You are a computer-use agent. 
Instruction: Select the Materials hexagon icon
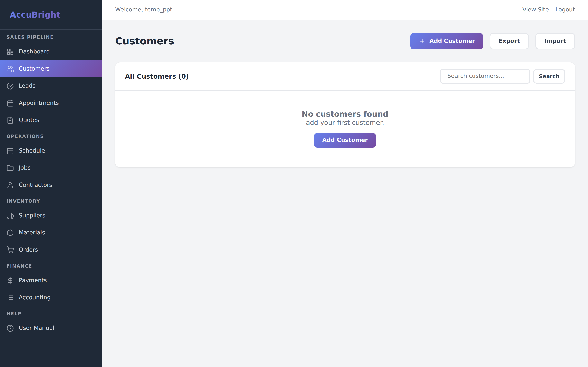pos(10,232)
